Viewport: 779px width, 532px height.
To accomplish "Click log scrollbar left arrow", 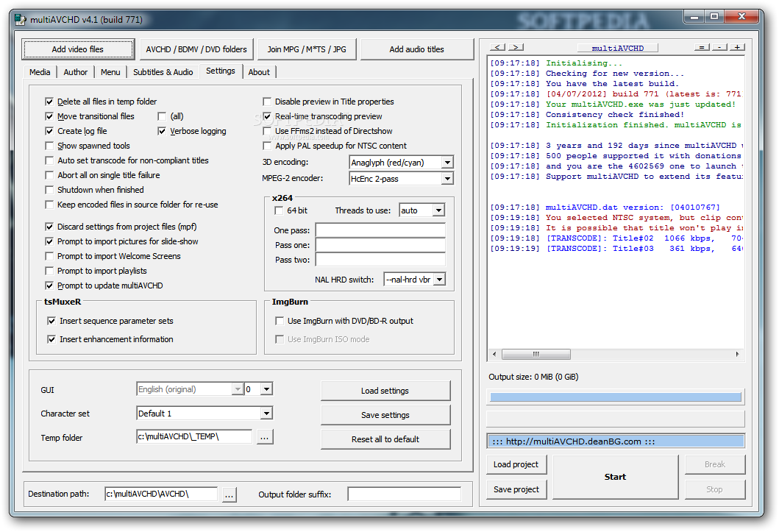I will tap(494, 354).
